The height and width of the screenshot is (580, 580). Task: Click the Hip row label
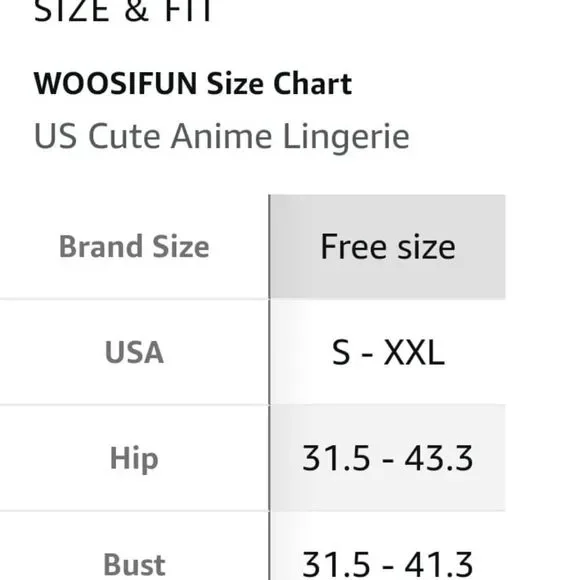(x=134, y=459)
